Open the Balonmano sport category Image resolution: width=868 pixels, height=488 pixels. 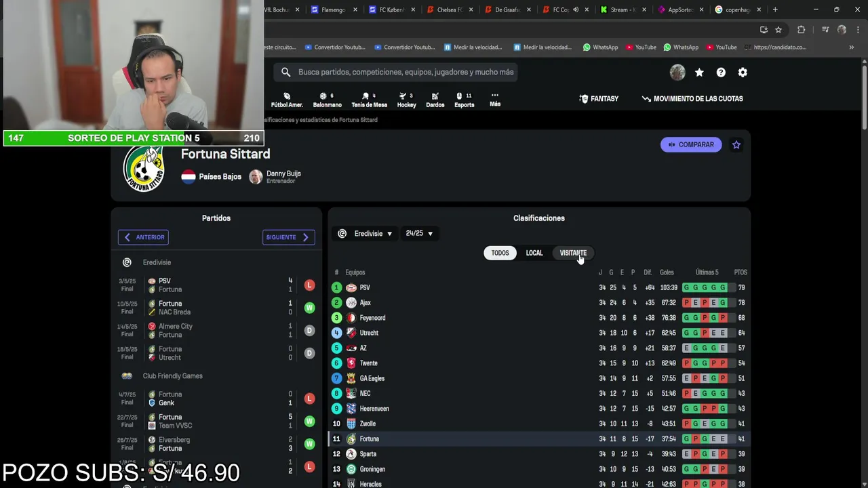coord(327,100)
